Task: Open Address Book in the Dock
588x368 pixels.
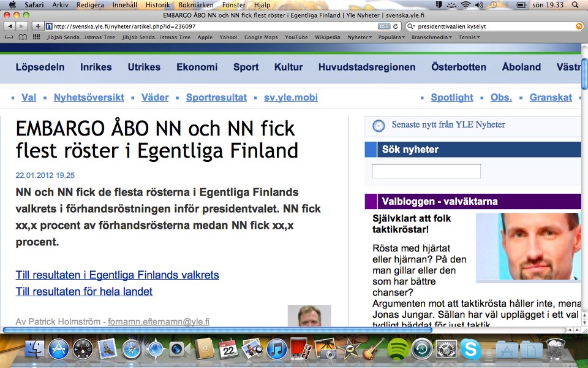Action: coord(205,349)
